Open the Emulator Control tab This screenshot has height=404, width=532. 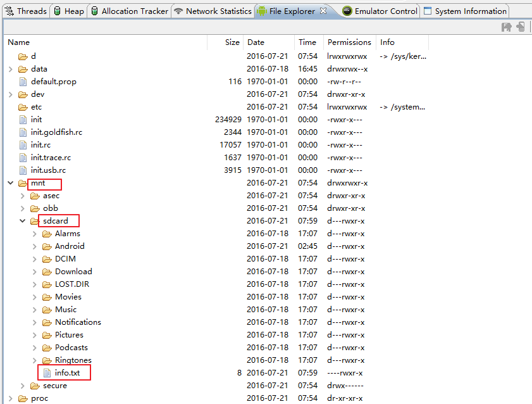click(x=380, y=11)
